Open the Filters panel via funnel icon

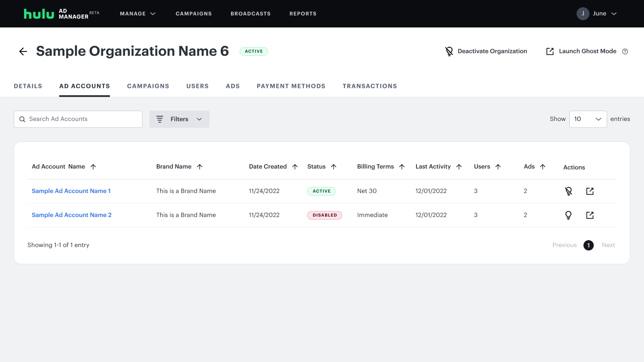(159, 119)
